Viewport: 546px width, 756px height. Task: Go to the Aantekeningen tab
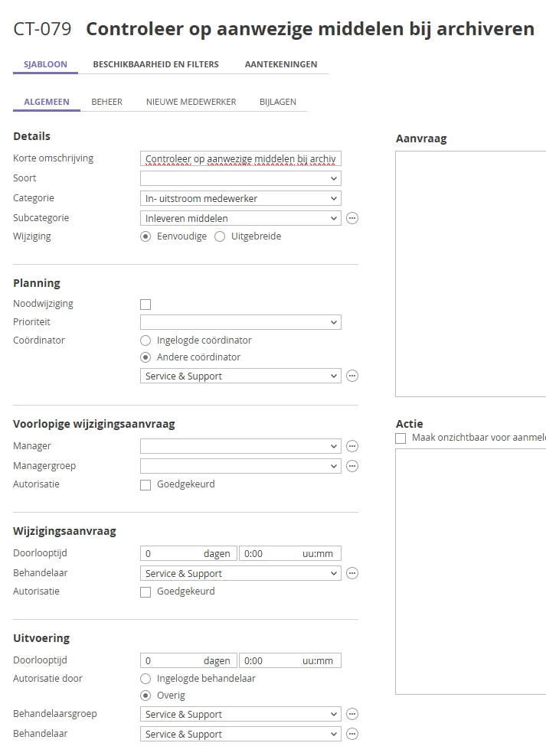coord(280,64)
